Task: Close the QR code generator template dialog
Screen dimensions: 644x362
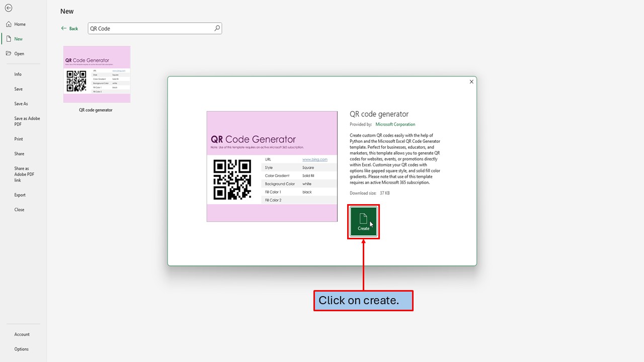Action: coord(471,81)
